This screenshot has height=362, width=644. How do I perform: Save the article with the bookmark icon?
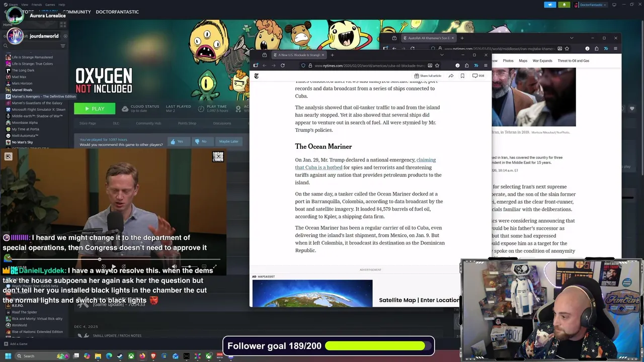tap(462, 76)
